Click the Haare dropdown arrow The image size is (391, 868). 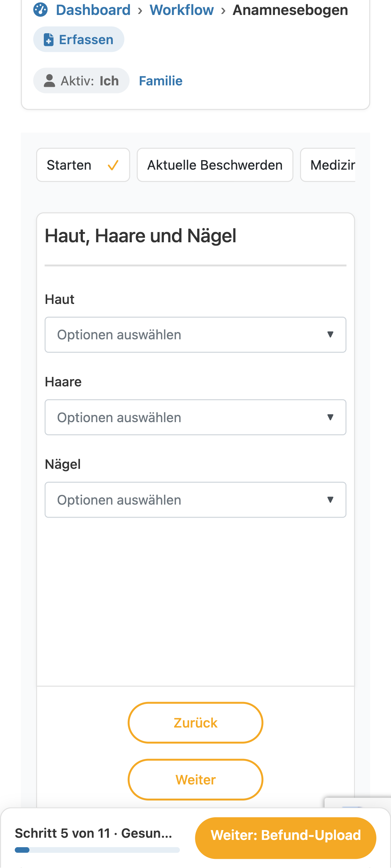330,417
